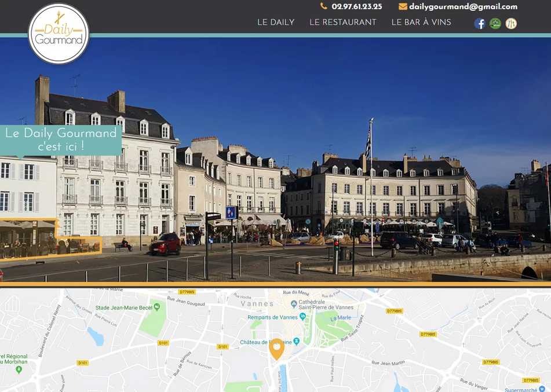
Task: Click the Daily Gourmand round logo
Action: click(59, 34)
